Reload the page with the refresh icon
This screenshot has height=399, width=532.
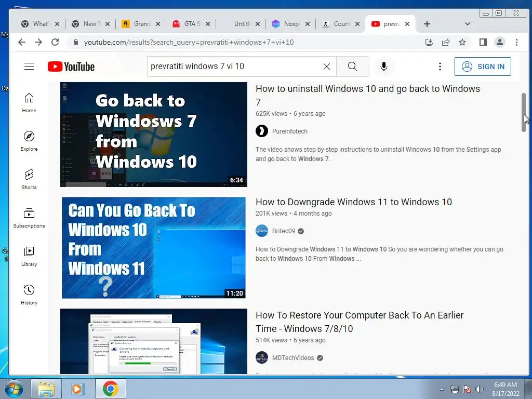[x=55, y=42]
